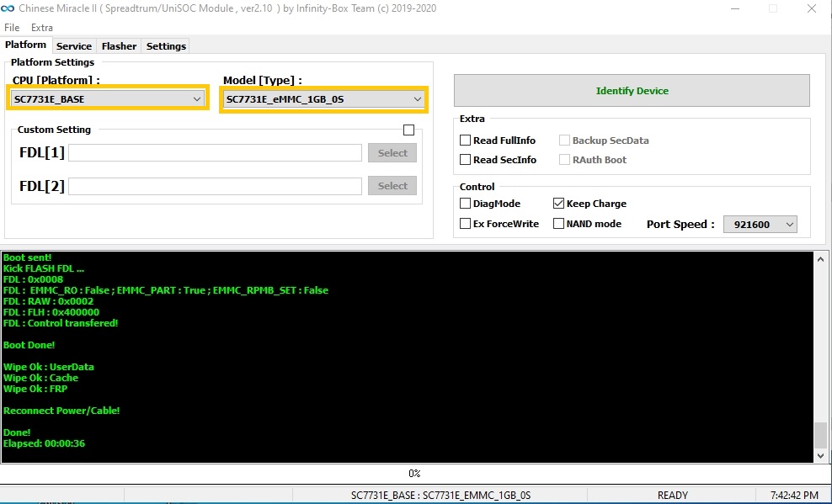The image size is (832, 504).
Task: Switch to the Platform tab
Action: (x=25, y=45)
